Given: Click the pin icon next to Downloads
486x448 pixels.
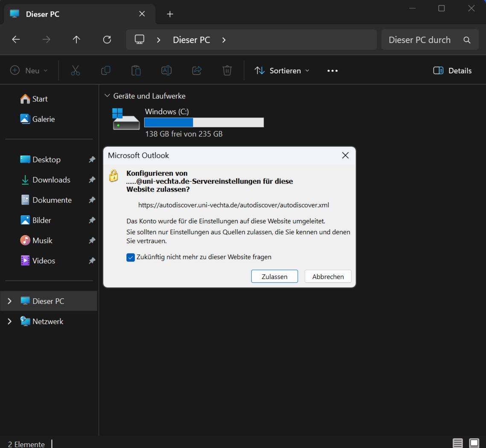Looking at the screenshot, I should pyautogui.click(x=92, y=180).
